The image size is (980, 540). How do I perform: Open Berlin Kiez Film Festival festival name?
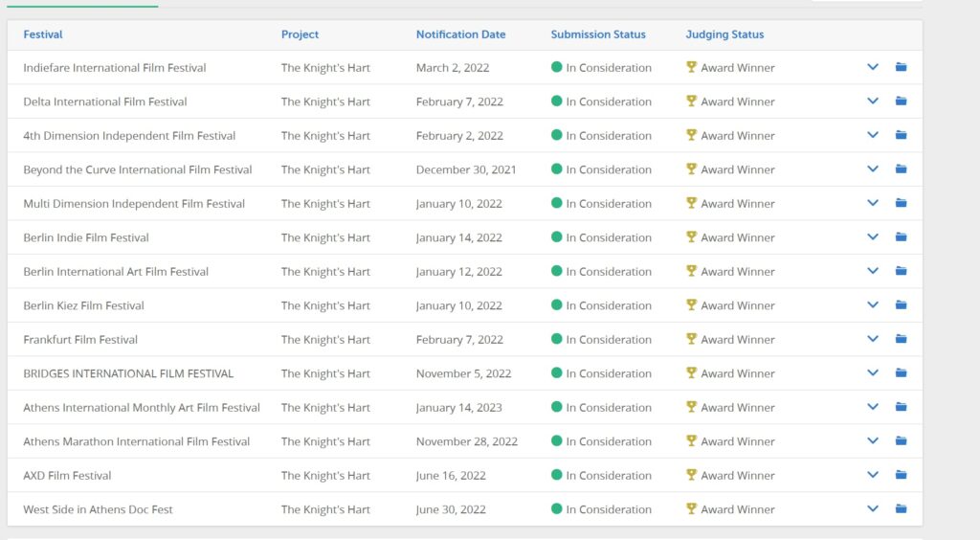(84, 305)
